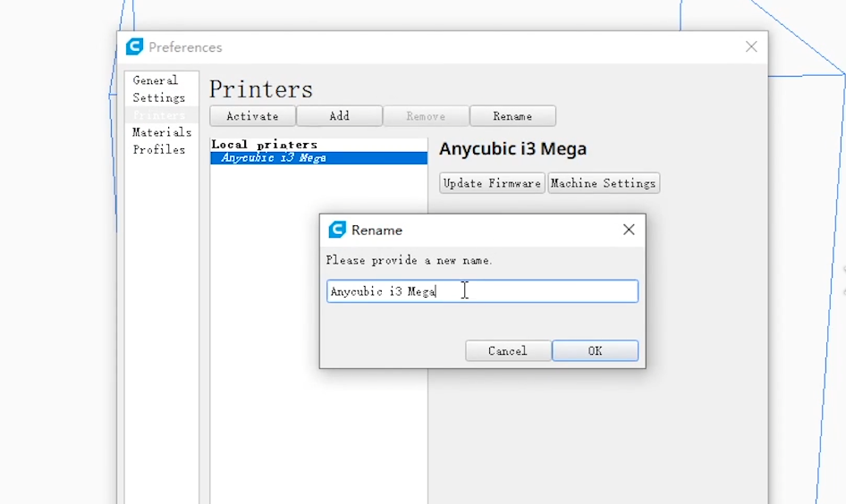The image size is (846, 504).
Task: Click the Cura logo in Preferences title bar
Action: (134, 46)
